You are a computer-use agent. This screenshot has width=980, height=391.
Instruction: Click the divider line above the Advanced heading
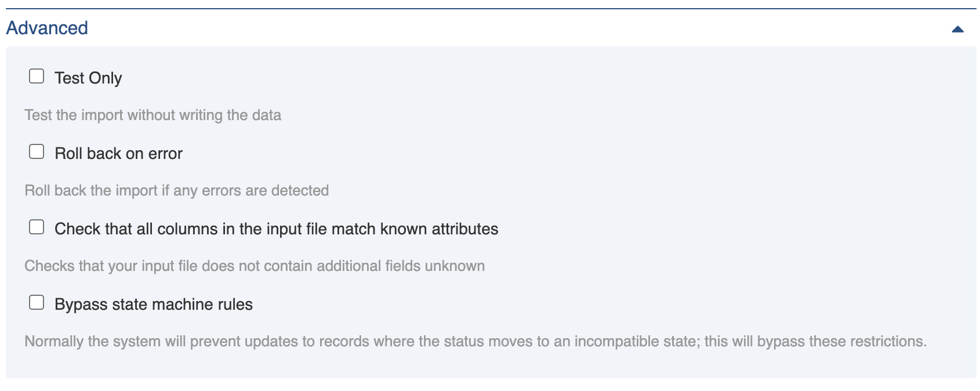pos(490,9)
